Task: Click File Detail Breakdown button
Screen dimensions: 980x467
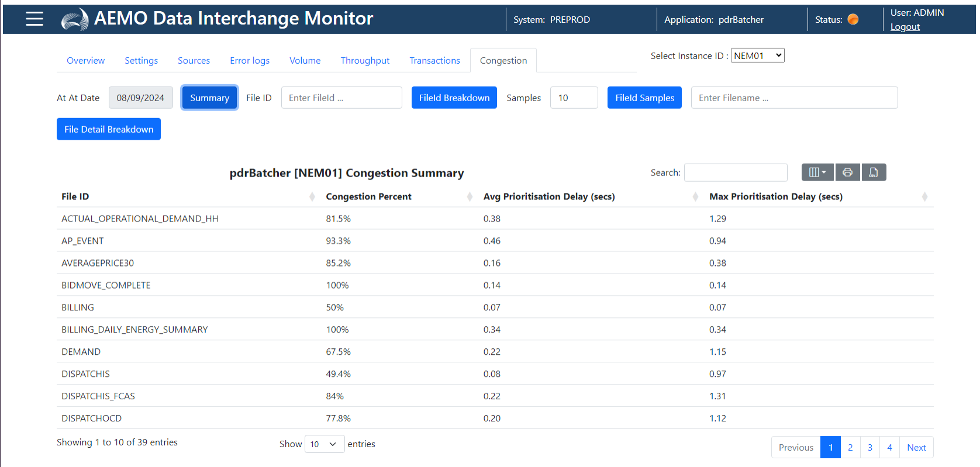Action: coord(109,129)
